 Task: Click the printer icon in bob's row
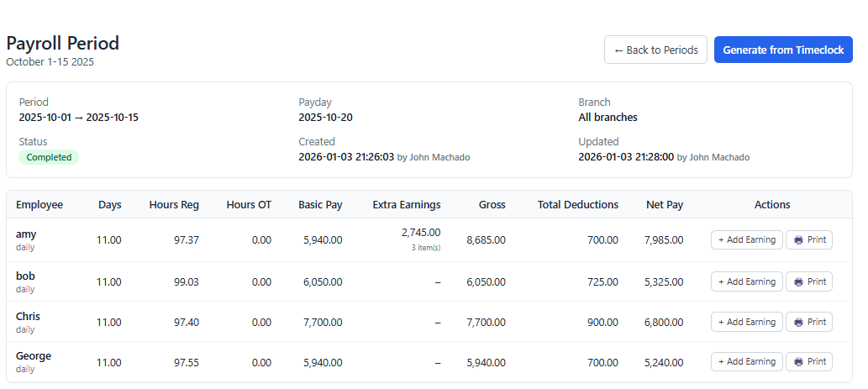(798, 281)
